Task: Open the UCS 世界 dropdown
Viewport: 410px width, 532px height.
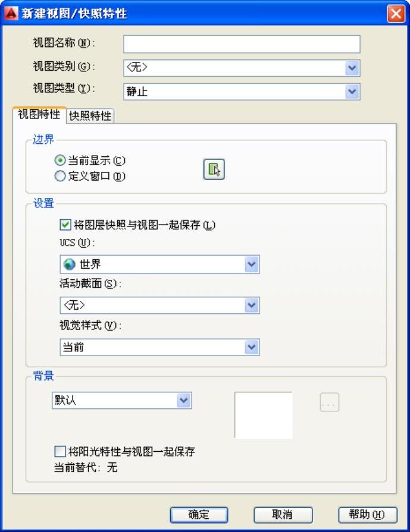Action: [x=252, y=265]
